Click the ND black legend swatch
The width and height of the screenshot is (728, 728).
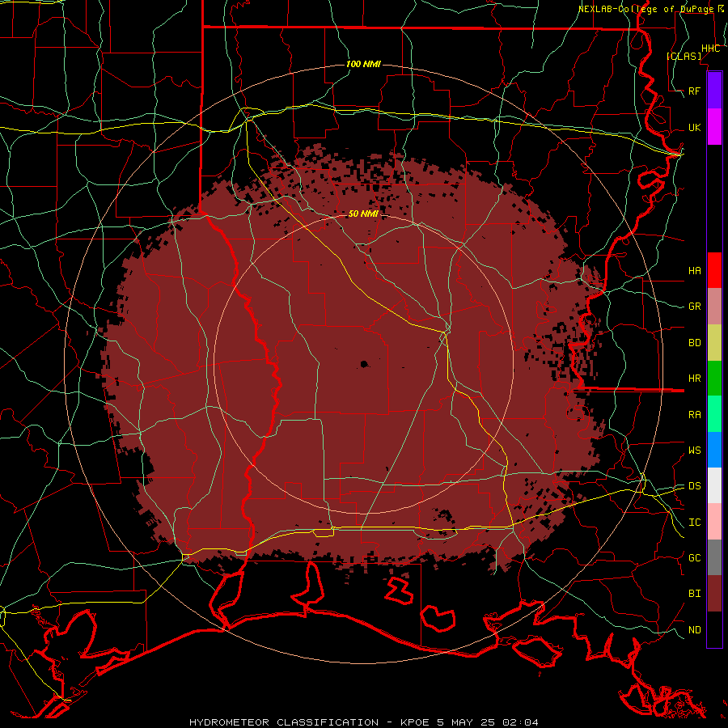coord(714,629)
